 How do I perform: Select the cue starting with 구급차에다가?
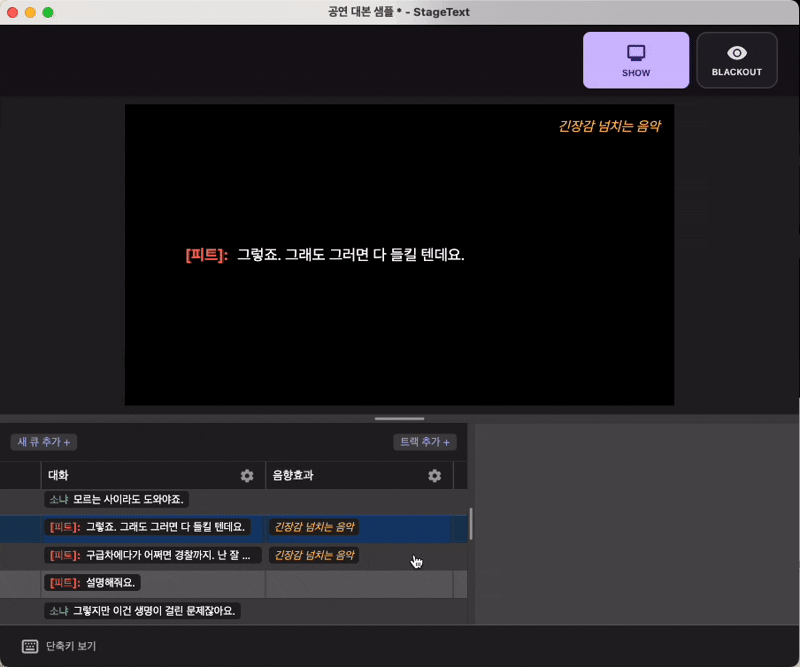tap(150, 555)
